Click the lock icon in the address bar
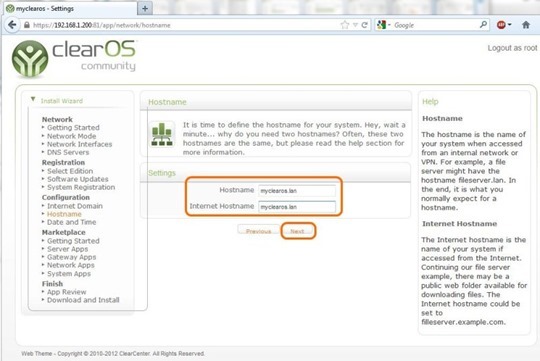540x361 pixels. (x=27, y=25)
